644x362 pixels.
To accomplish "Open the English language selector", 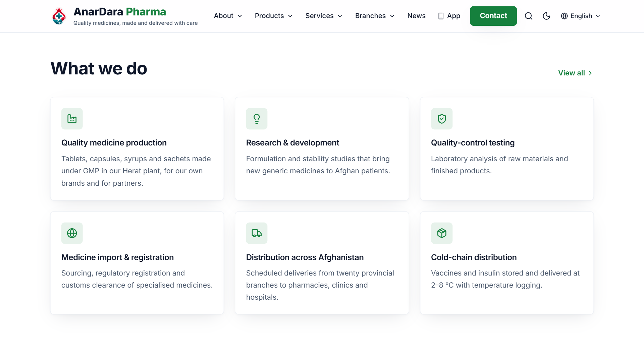I will pos(581,16).
